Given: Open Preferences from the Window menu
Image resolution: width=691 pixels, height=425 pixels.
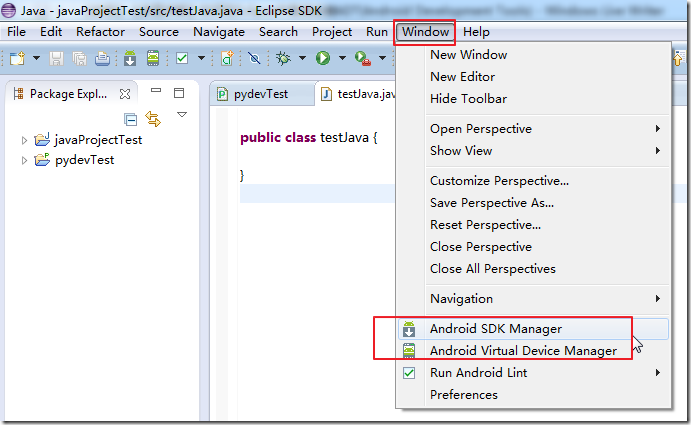Looking at the screenshot, I should click(534, 395).
